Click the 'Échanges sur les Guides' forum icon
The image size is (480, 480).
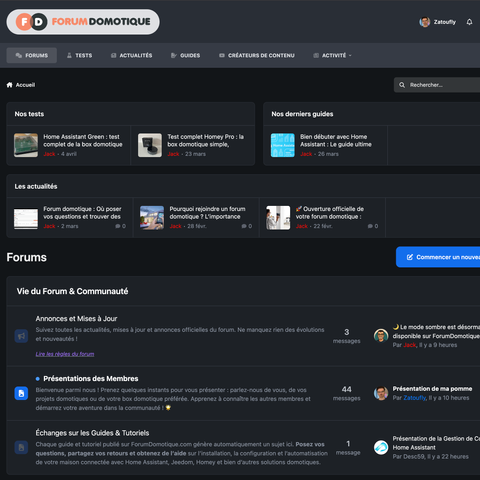pyautogui.click(x=21, y=447)
